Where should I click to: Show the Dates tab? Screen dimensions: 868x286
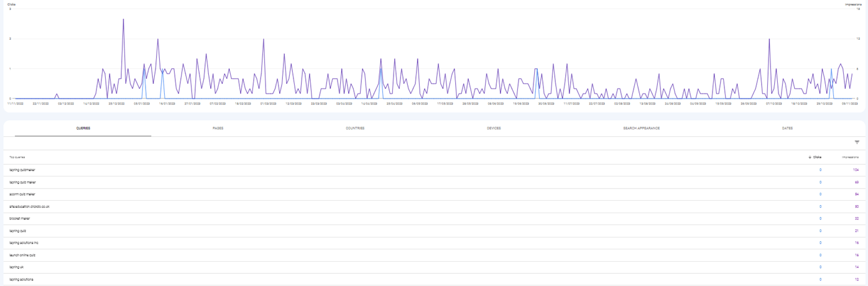coord(787,128)
